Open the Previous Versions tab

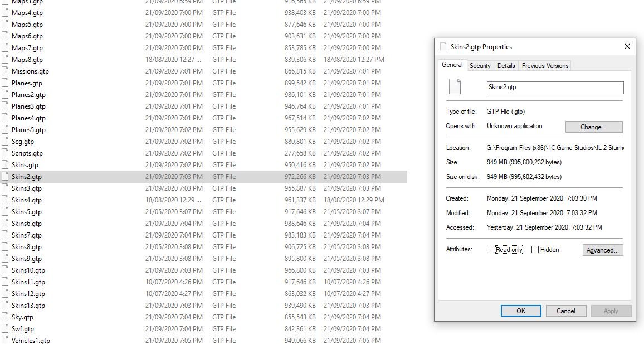545,66
